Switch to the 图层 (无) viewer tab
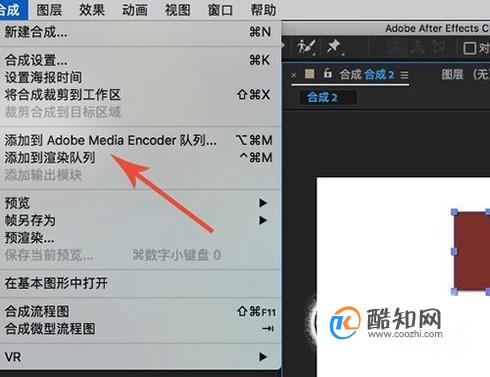Image resolution: width=490 pixels, height=377 pixels. [465, 74]
